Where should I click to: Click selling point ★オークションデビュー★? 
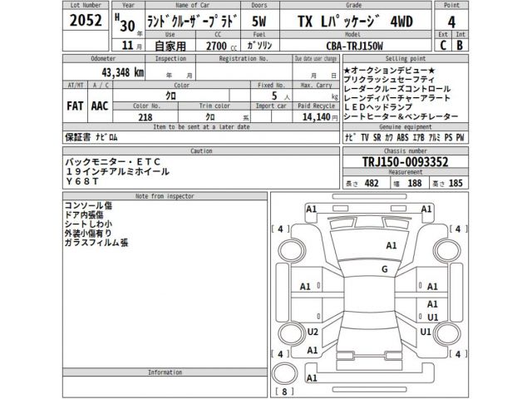click(389, 71)
